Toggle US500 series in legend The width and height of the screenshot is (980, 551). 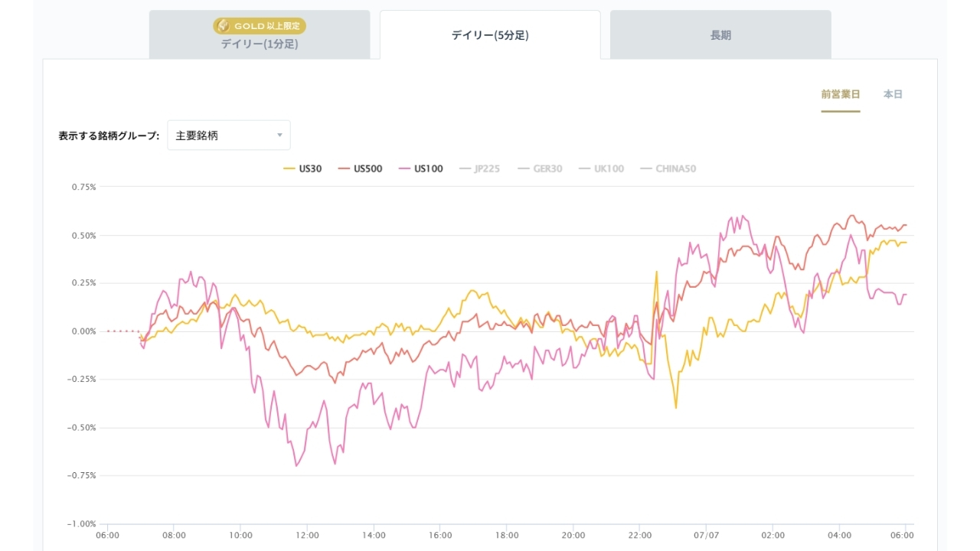click(360, 168)
